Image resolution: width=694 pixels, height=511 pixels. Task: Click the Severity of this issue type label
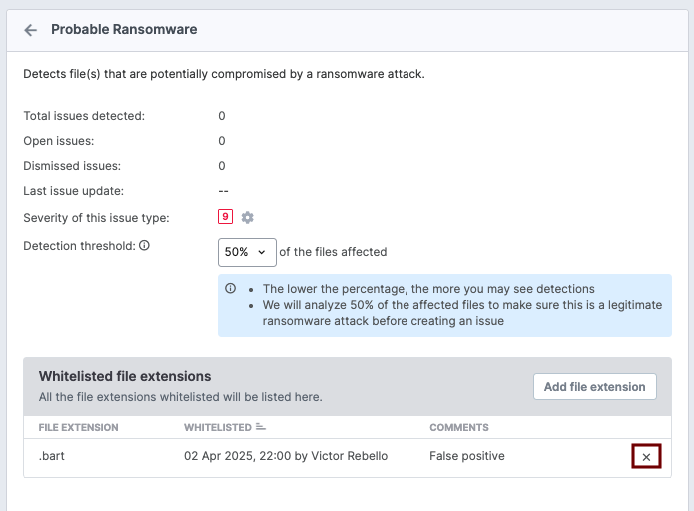[x=96, y=218]
